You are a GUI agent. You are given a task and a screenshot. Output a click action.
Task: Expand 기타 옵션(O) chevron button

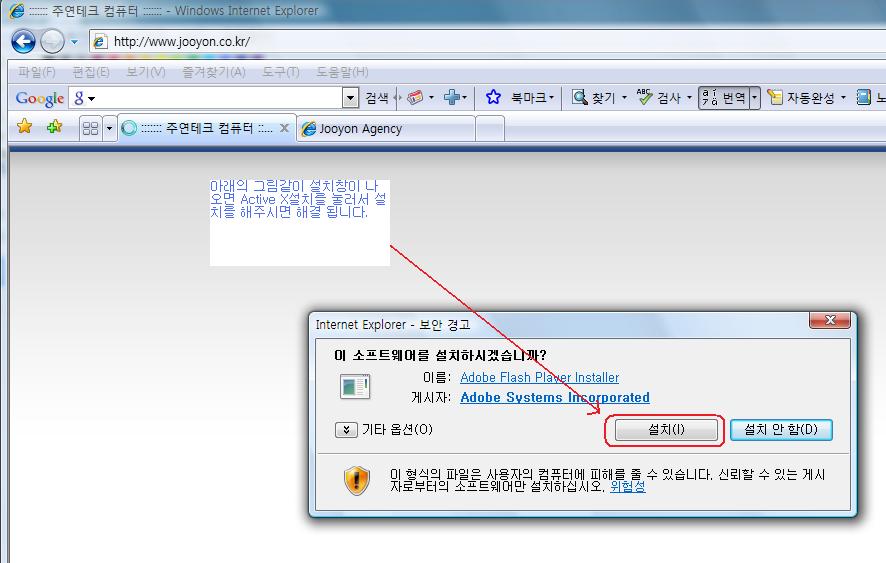pyautogui.click(x=346, y=430)
